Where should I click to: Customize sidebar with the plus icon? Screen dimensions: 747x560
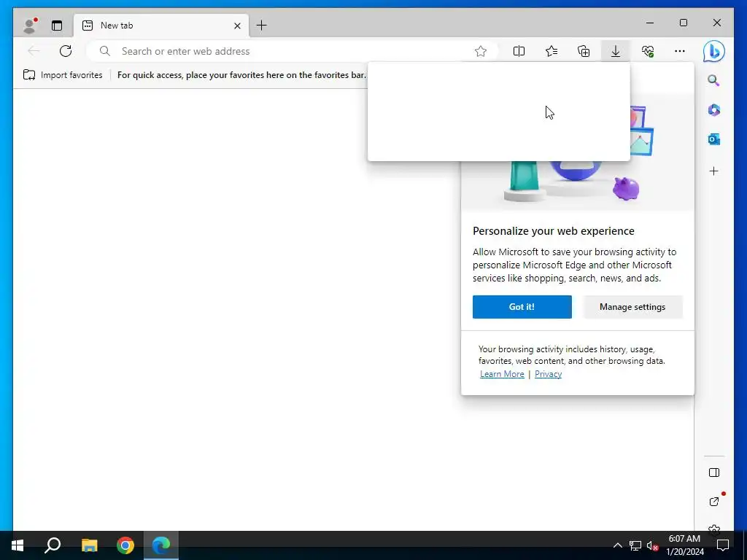[x=713, y=171]
